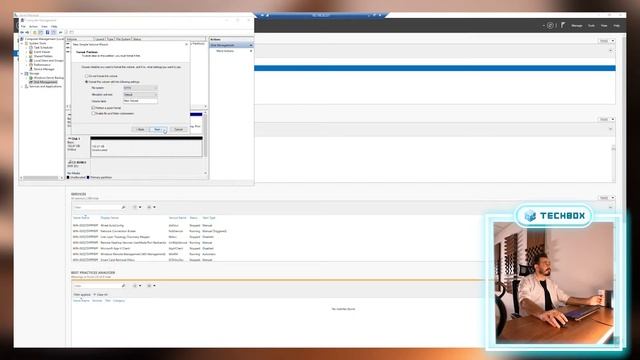This screenshot has height=360, width=640.
Task: Click the Forward arrow in Computer Management toolbar
Action: point(27,32)
